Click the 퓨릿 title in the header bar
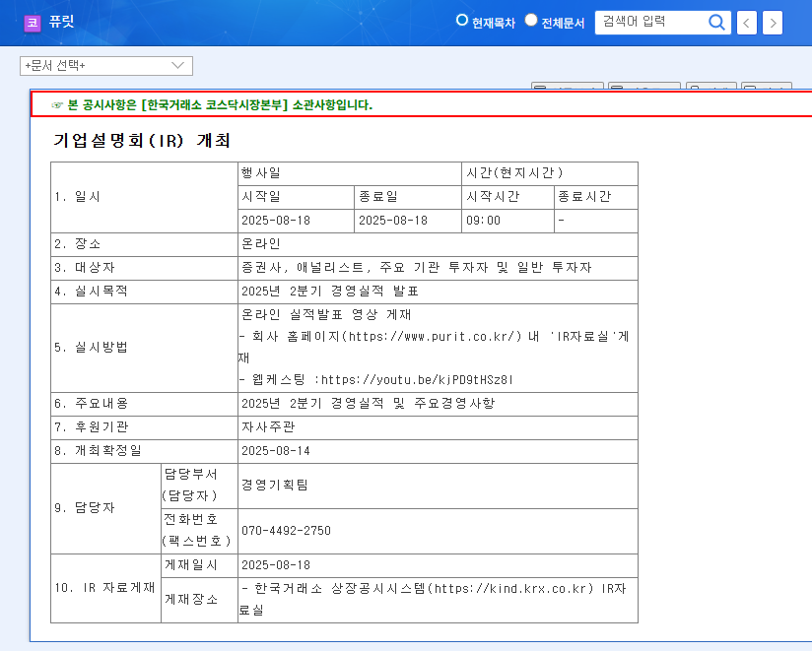The image size is (812, 651). pyautogui.click(x=62, y=22)
